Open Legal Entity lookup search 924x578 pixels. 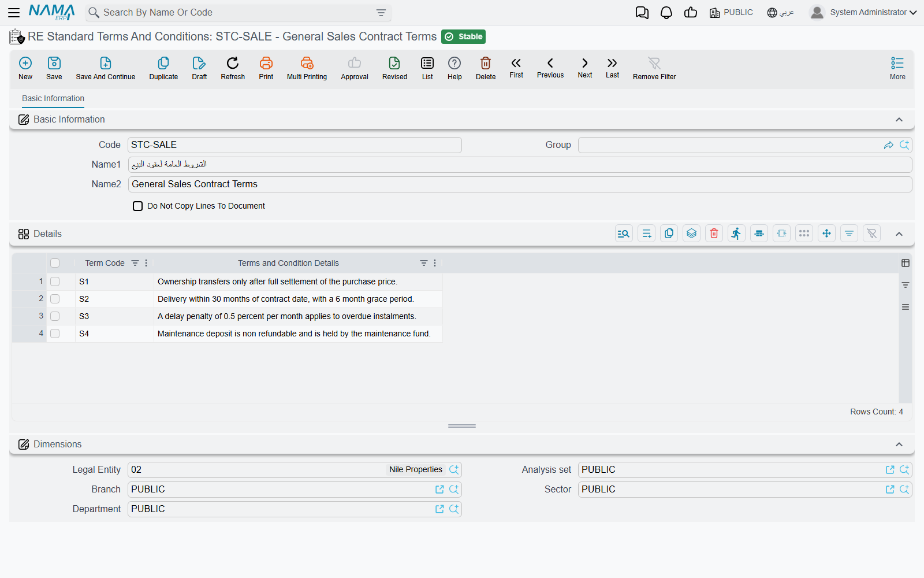(454, 470)
